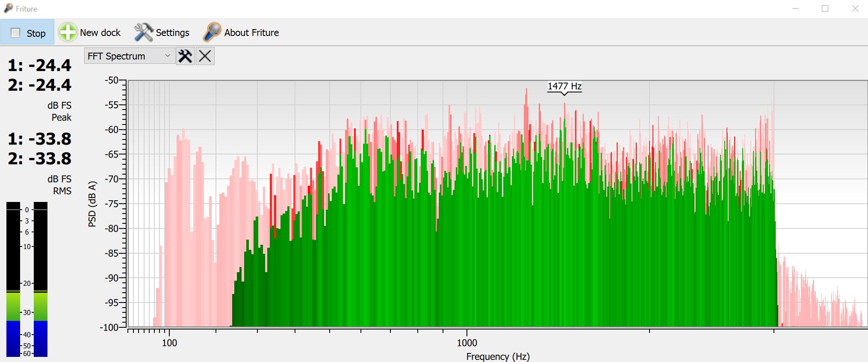Click the Stop recording button

28,33
